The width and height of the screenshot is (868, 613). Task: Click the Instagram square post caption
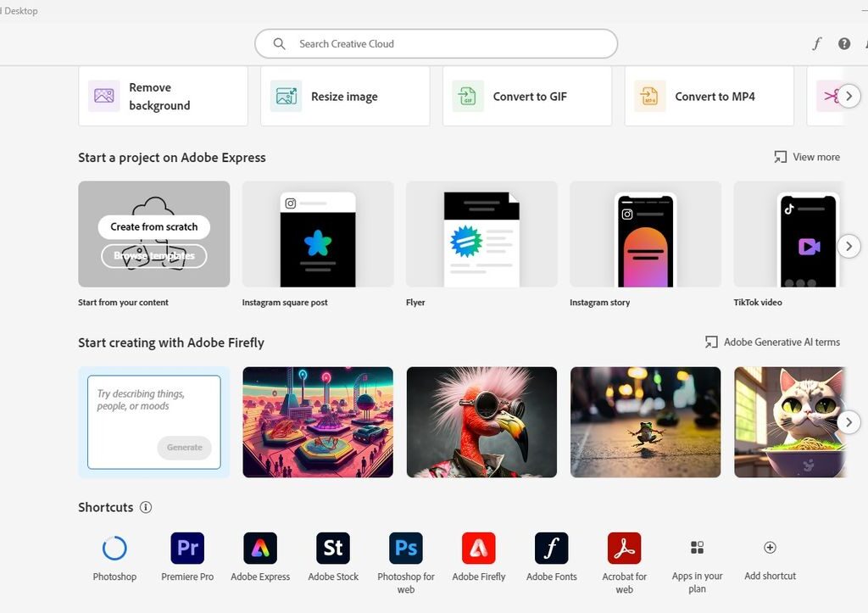[285, 303]
